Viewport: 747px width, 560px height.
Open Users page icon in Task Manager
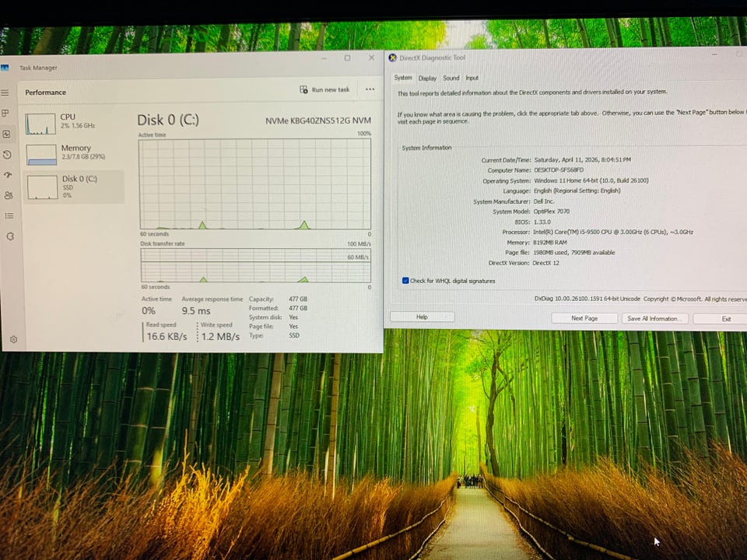click(9, 195)
